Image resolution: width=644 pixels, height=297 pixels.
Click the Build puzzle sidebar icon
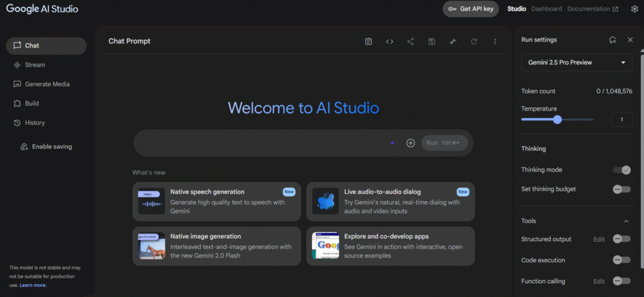click(17, 104)
